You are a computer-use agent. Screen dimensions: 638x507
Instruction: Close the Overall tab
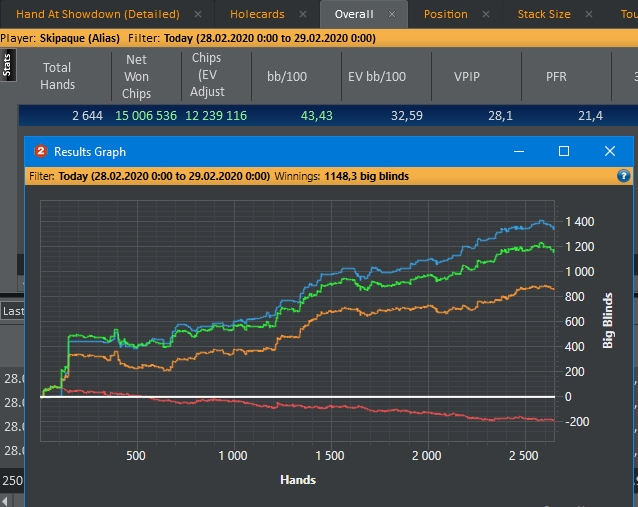[392, 14]
